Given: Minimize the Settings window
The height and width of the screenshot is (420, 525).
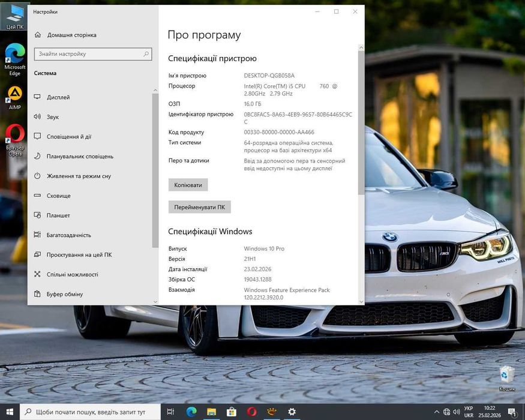Looking at the screenshot, I should click(x=317, y=12).
